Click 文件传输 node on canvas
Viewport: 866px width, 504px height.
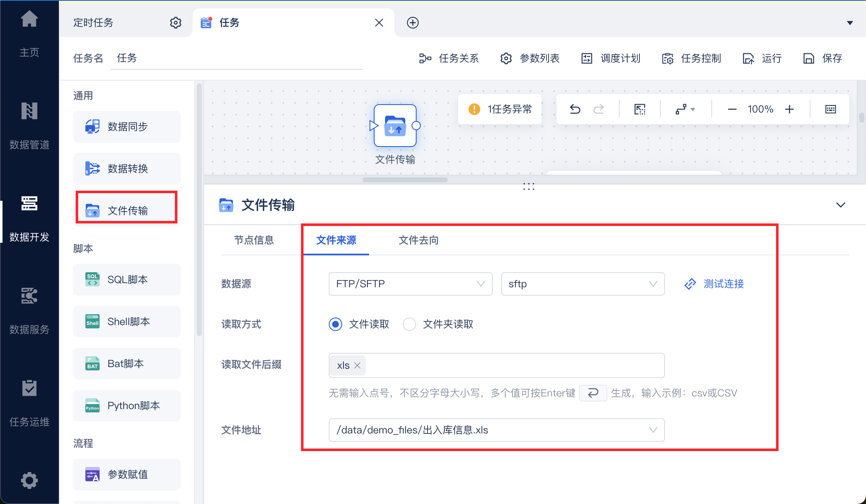(x=395, y=126)
